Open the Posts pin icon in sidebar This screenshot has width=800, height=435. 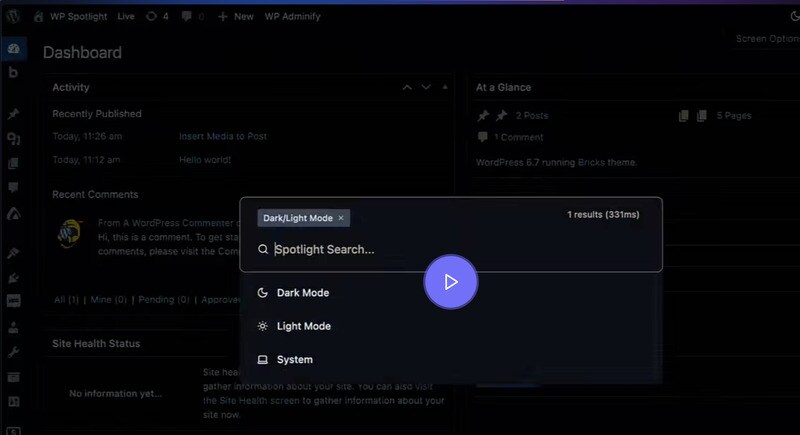(x=14, y=115)
